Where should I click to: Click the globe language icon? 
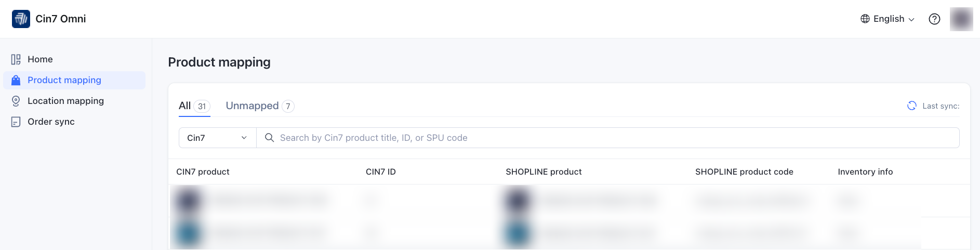click(865, 19)
